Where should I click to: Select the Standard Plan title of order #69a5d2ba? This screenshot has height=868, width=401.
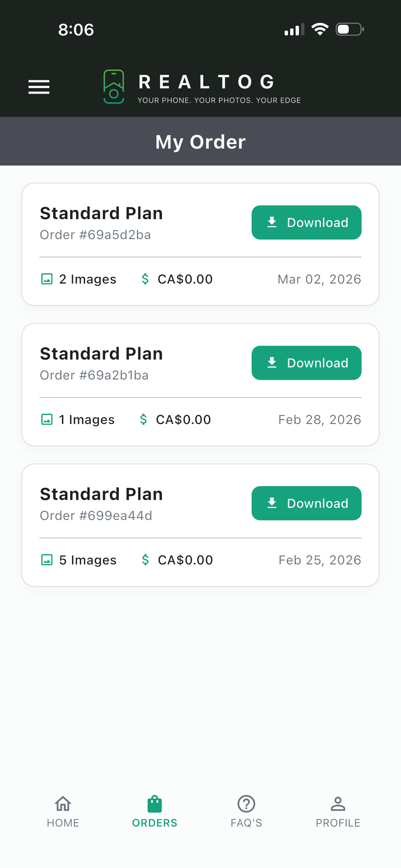pyautogui.click(x=101, y=213)
